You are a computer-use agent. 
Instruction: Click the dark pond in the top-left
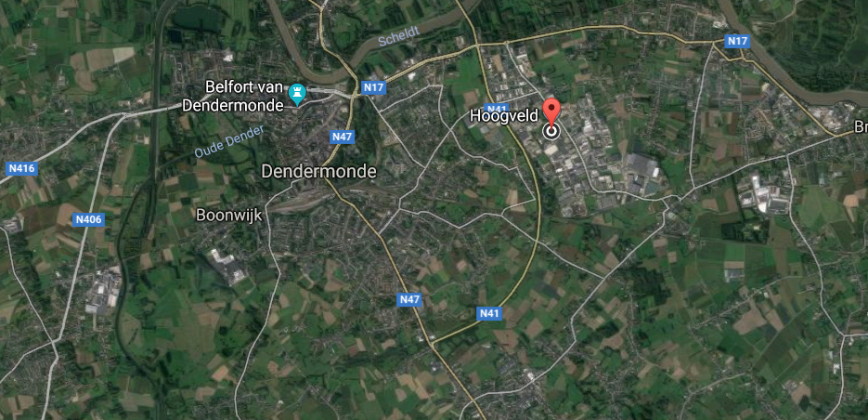tap(198, 18)
